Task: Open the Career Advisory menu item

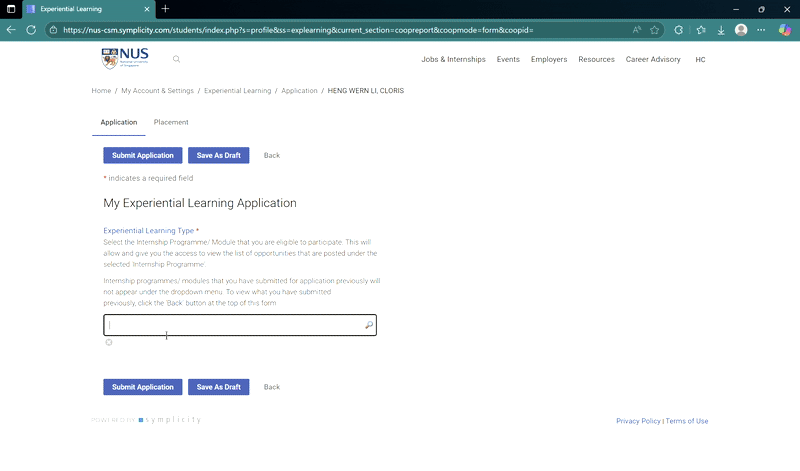Action: pyautogui.click(x=652, y=60)
